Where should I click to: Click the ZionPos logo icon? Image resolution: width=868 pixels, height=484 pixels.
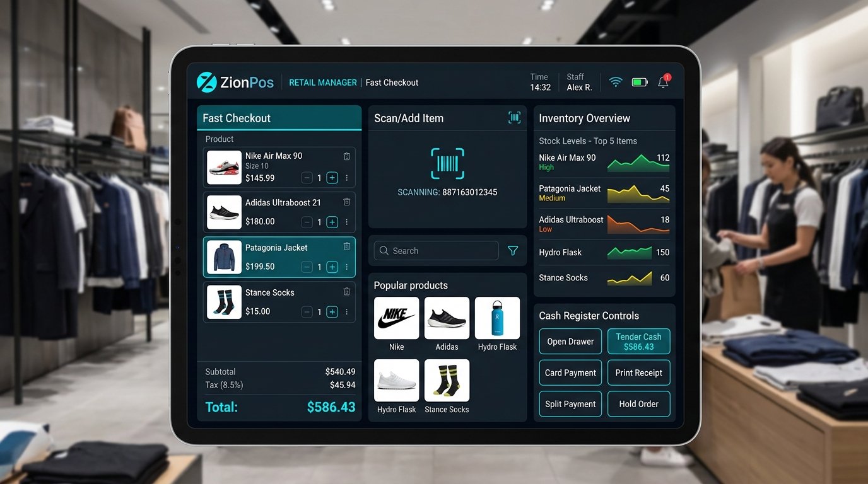(207, 82)
